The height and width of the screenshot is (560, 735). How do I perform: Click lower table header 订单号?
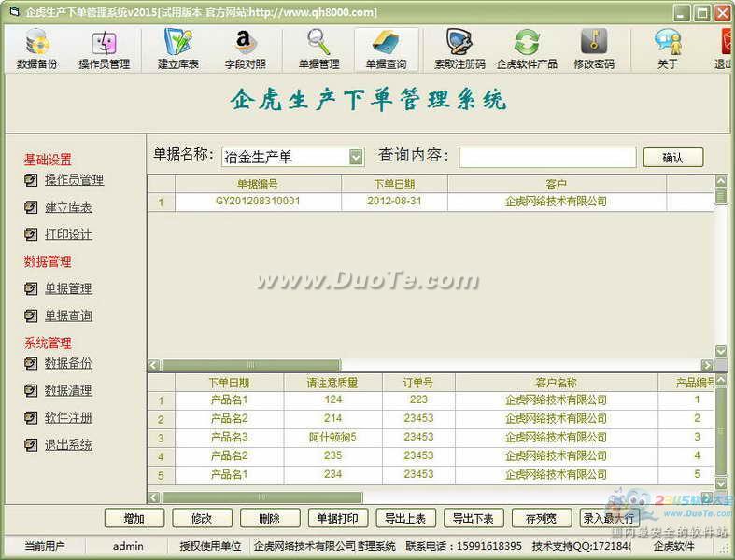pyautogui.click(x=418, y=383)
